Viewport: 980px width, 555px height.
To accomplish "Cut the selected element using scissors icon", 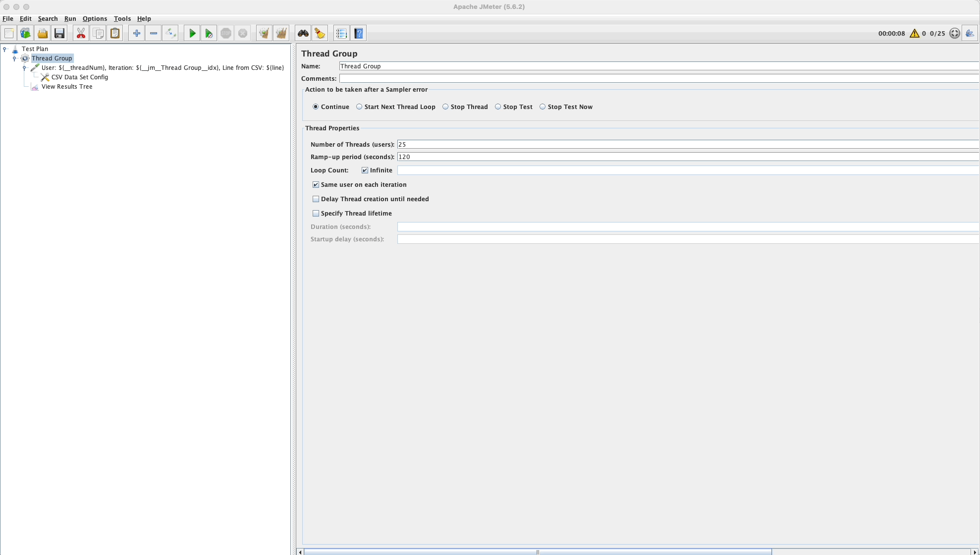I will coord(81,33).
